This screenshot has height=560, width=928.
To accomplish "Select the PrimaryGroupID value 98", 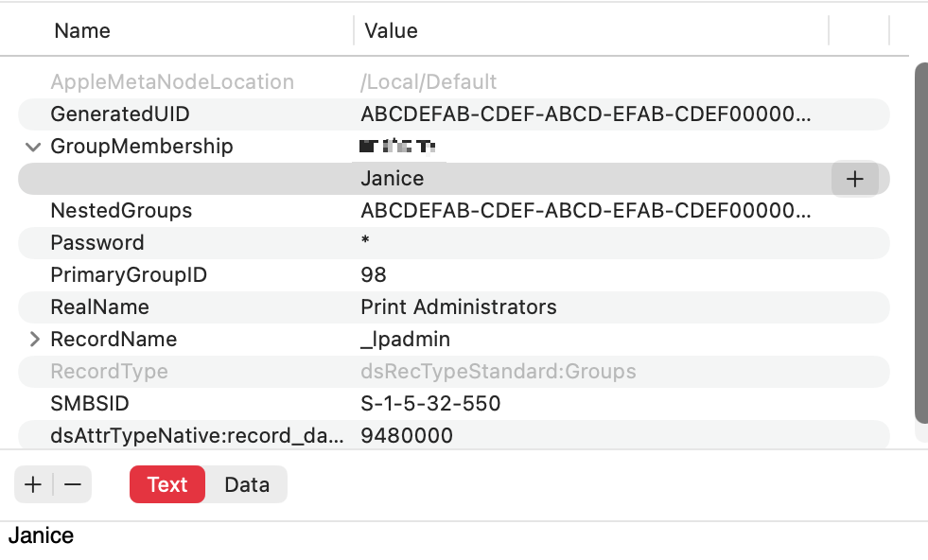I will (374, 275).
